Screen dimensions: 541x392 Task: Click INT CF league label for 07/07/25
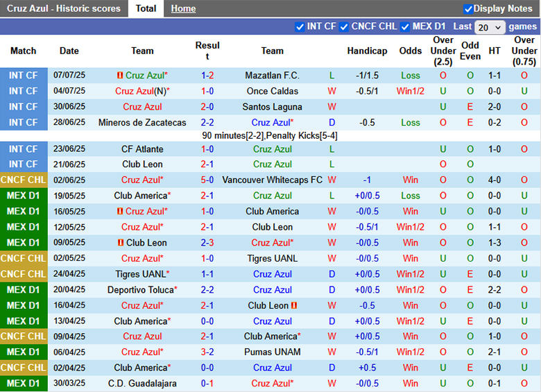coord(24,75)
